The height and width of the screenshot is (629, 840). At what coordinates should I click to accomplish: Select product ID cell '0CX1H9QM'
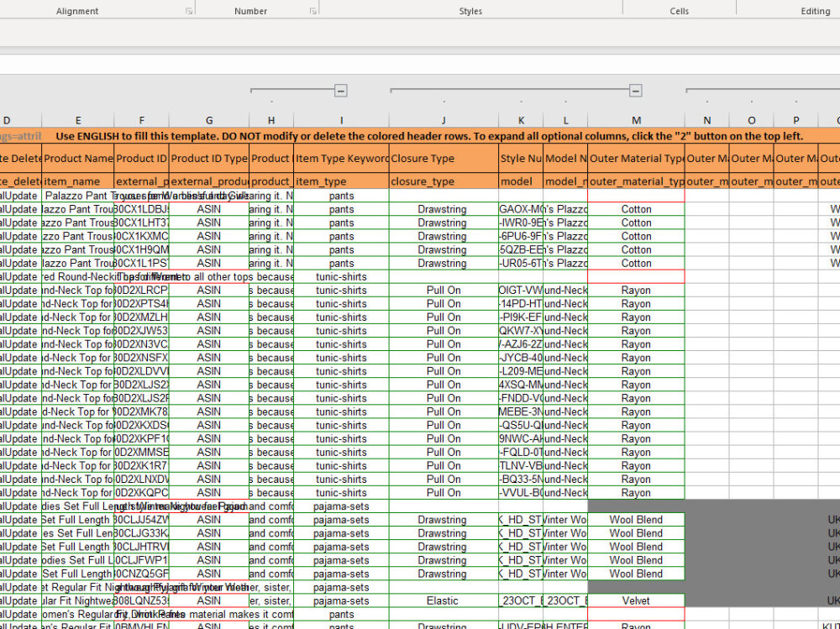(x=141, y=249)
